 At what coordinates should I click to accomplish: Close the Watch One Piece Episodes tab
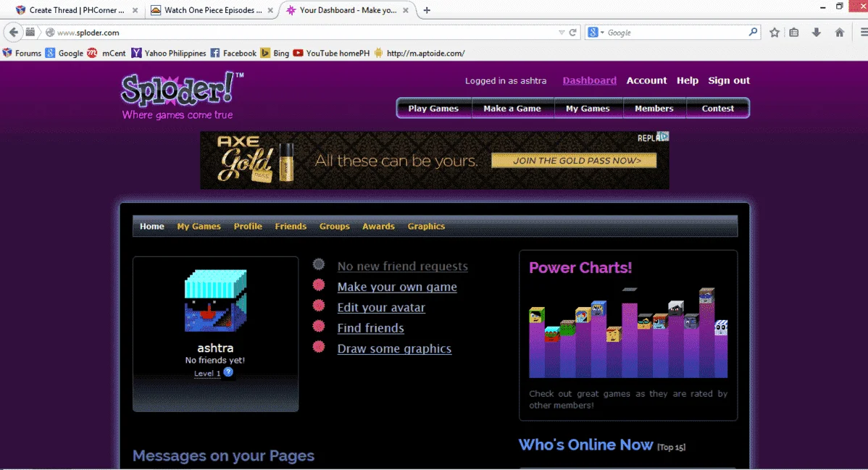tap(270, 10)
